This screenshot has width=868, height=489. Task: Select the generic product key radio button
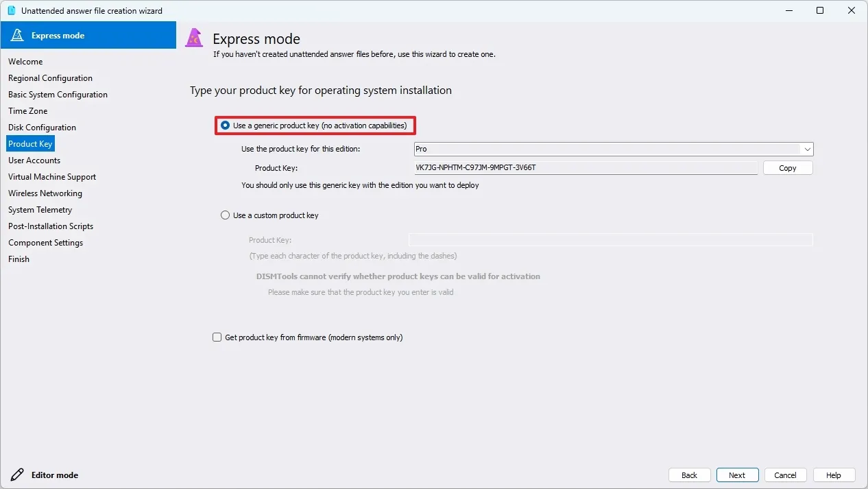point(226,126)
